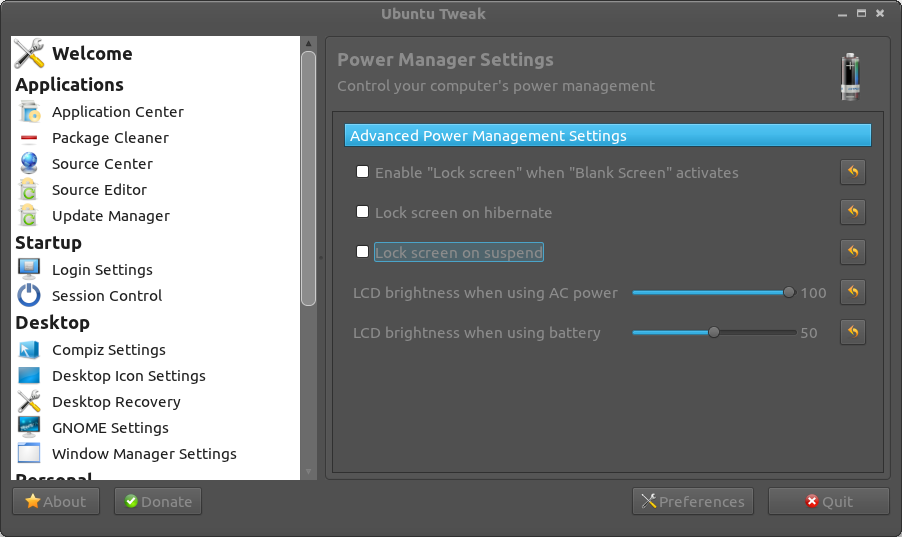902x537 pixels.
Task: Click the Login Settings monitor icon
Action: pyautogui.click(x=29, y=269)
